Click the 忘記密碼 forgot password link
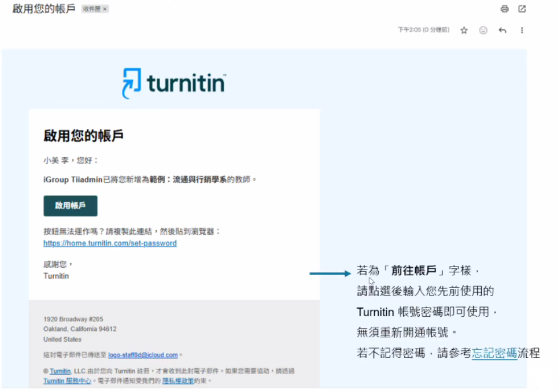This screenshot has width=558, height=392. tap(494, 353)
